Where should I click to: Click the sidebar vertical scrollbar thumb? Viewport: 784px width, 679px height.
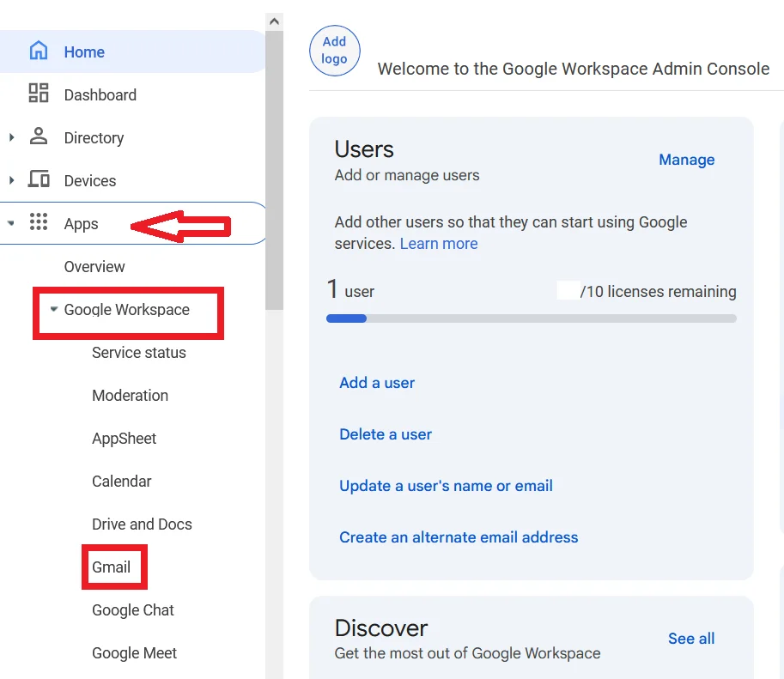274,170
